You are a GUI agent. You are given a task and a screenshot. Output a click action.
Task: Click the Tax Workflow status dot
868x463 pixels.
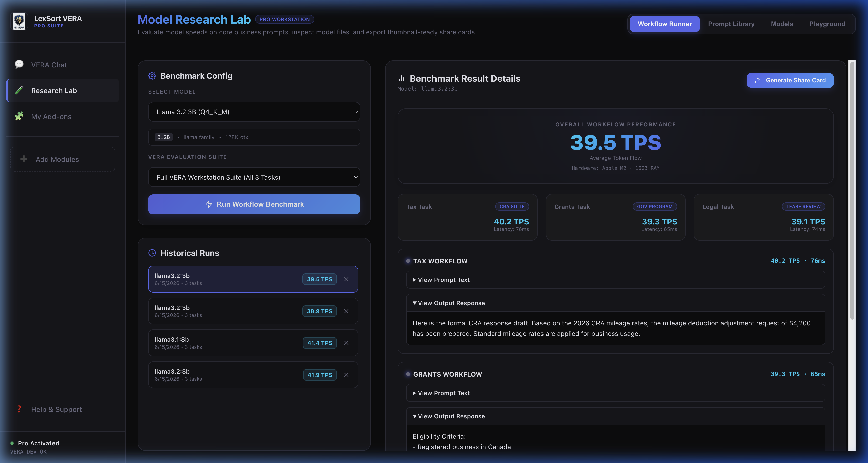click(x=408, y=261)
